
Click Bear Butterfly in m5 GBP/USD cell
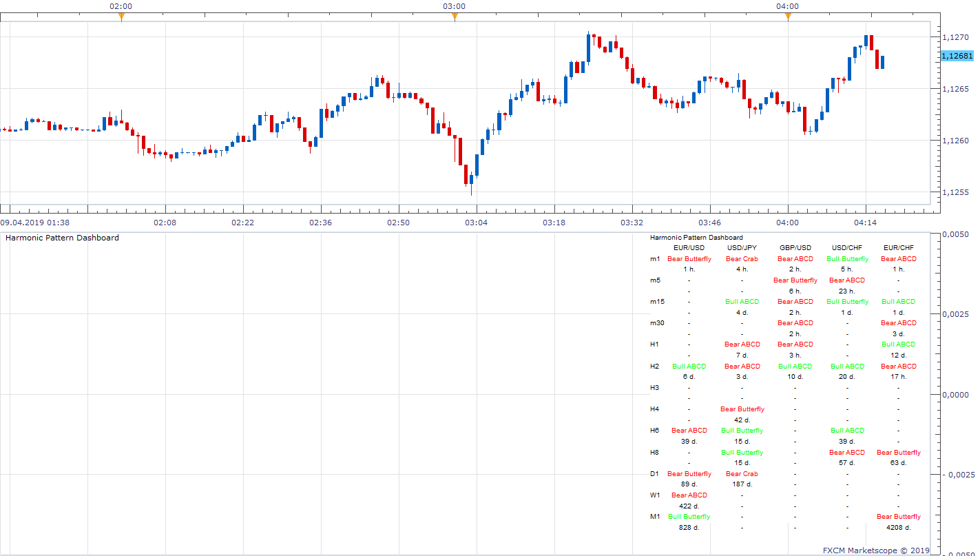795,280
